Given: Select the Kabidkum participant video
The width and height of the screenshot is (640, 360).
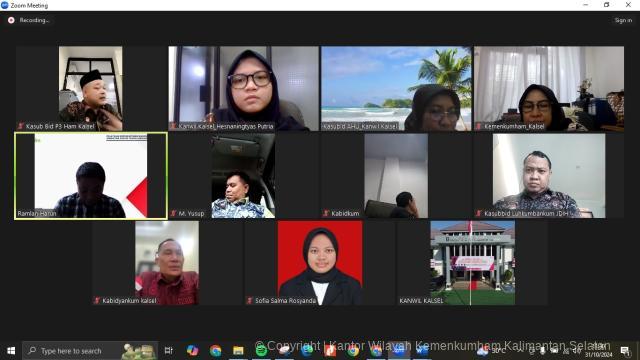Looking at the screenshot, I should click(x=396, y=176).
